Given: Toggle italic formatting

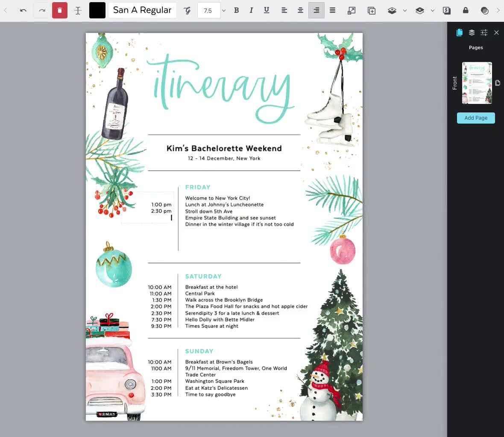Looking at the screenshot, I should [x=251, y=10].
